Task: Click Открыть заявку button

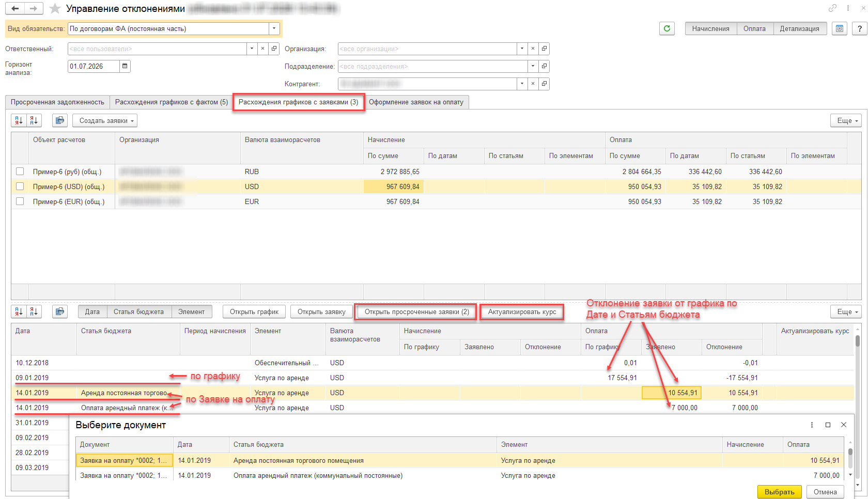Action: click(321, 311)
